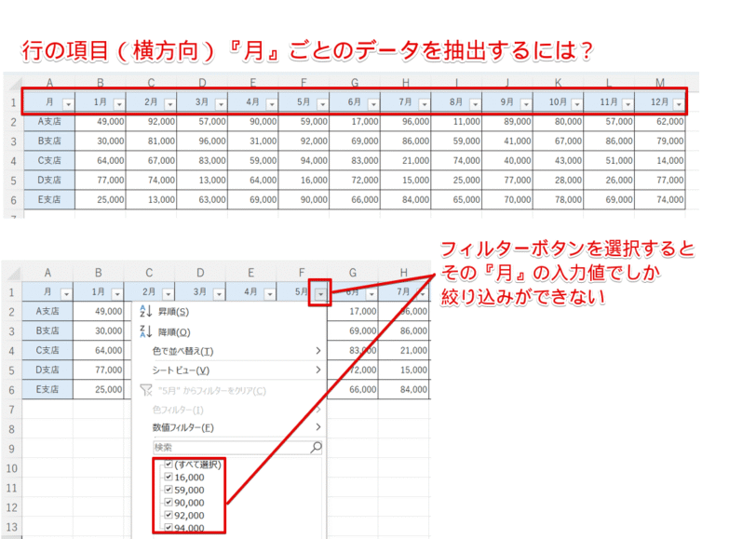Click the ascending A-Z sort icon
Image resolution: width=756 pixels, height=539 pixels.
point(145,312)
